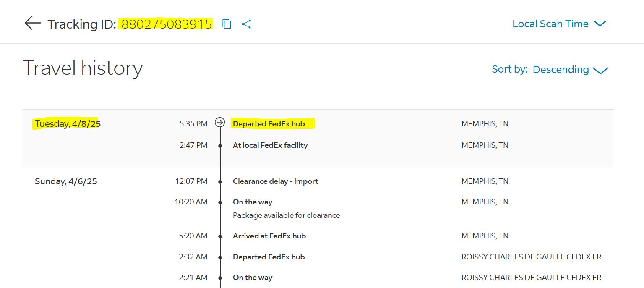Click the Tuesday, 4/8/25 date label
This screenshot has height=288, width=644.
pyautogui.click(x=68, y=124)
